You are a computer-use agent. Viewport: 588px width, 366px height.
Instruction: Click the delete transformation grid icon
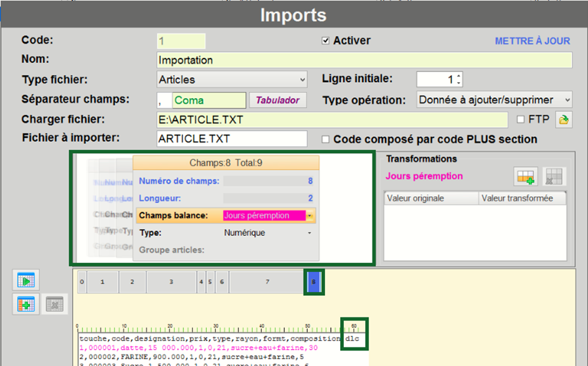tap(553, 177)
